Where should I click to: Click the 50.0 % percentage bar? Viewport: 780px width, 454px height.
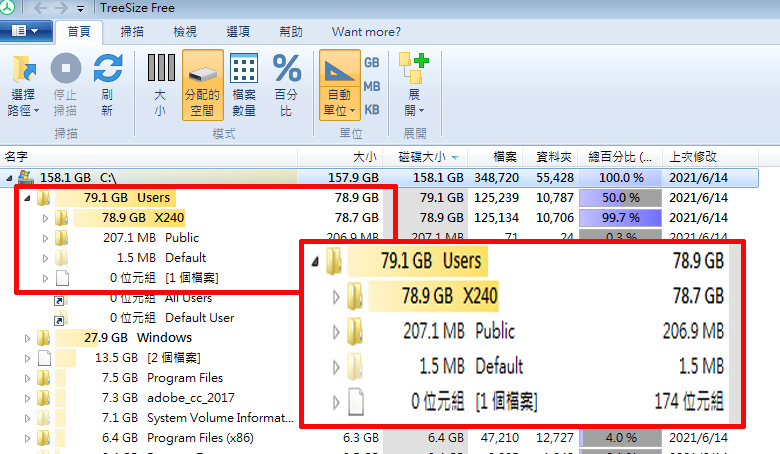[x=620, y=198]
